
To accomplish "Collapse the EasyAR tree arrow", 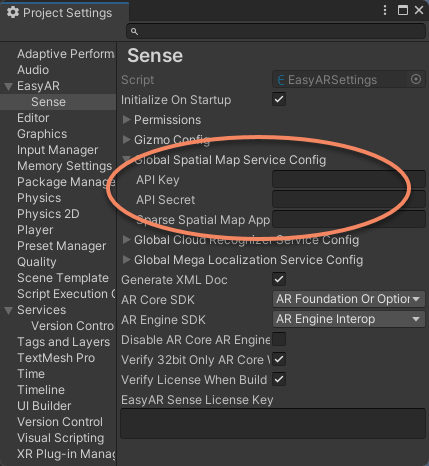I will click(x=8, y=87).
